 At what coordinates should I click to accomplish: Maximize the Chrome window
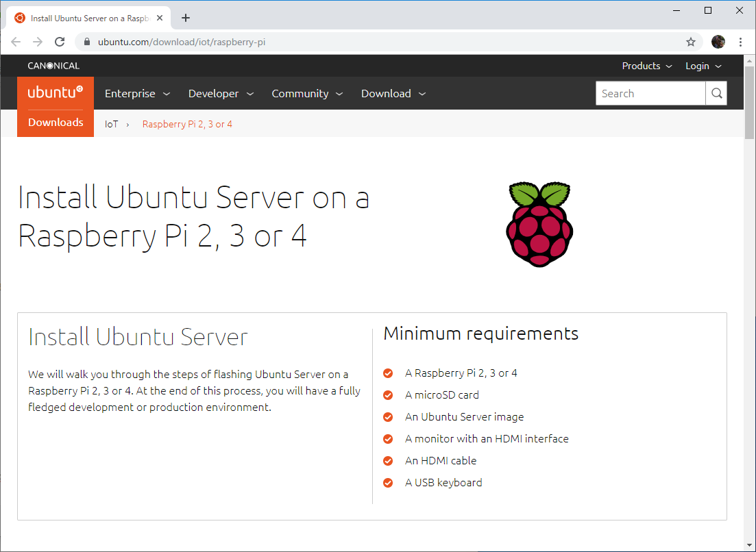[x=708, y=10]
